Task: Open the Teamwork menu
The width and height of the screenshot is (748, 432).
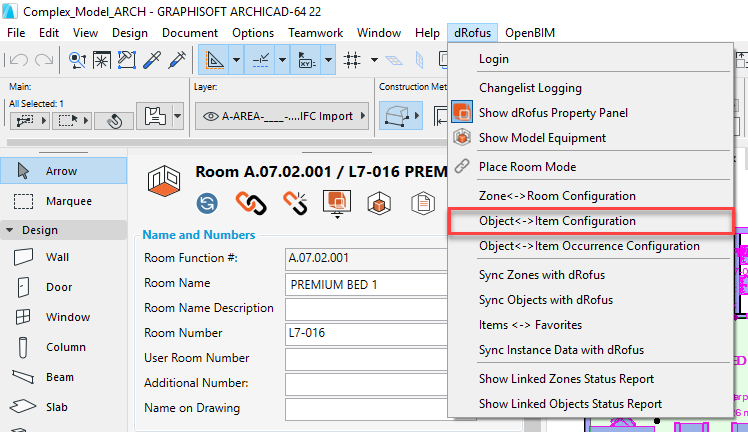Action: (x=314, y=33)
